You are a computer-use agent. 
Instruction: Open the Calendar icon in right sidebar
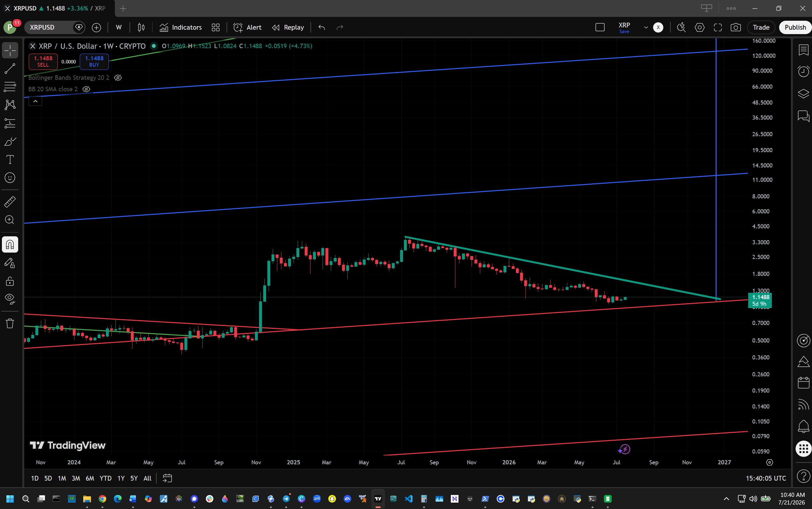tap(803, 382)
